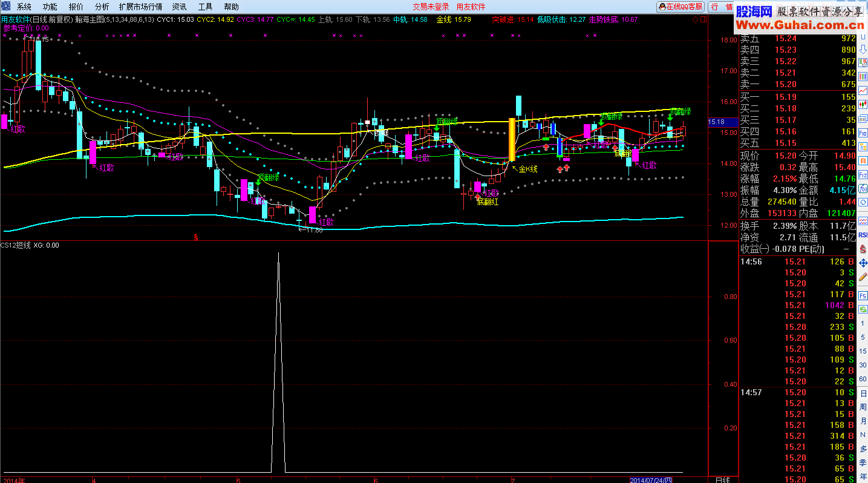Click the CS12短线 XG indicator label

coord(30,245)
